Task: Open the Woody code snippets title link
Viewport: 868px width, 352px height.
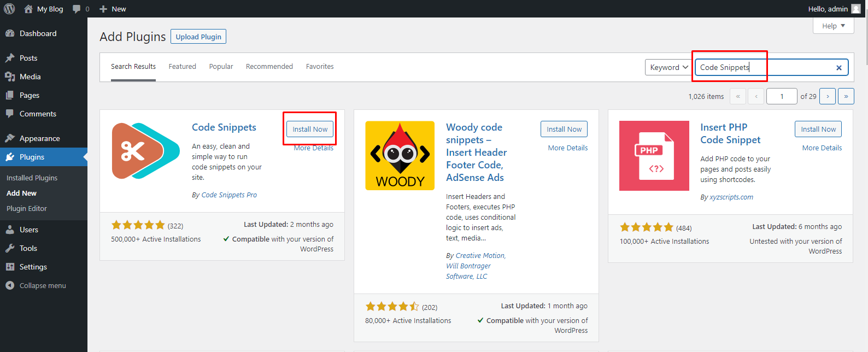Action: click(x=477, y=152)
